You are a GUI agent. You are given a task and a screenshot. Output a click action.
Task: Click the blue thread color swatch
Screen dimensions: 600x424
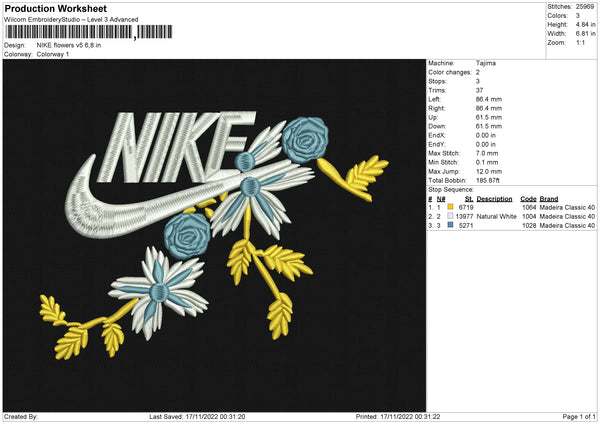click(450, 225)
